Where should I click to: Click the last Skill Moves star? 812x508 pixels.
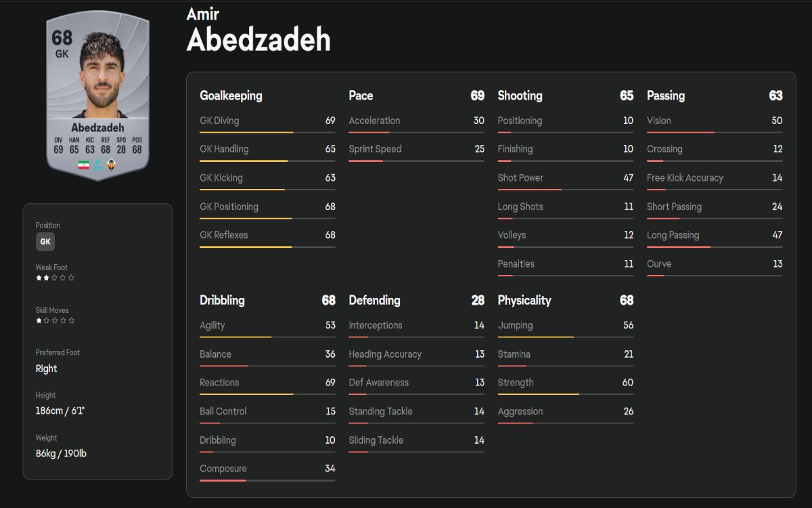72,320
